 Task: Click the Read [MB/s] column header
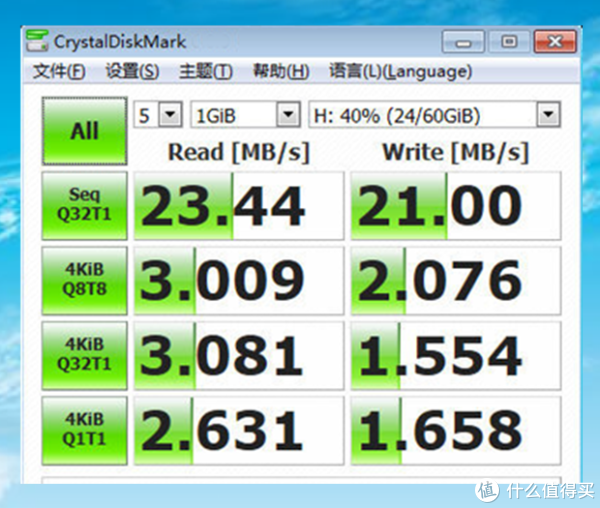point(239,152)
